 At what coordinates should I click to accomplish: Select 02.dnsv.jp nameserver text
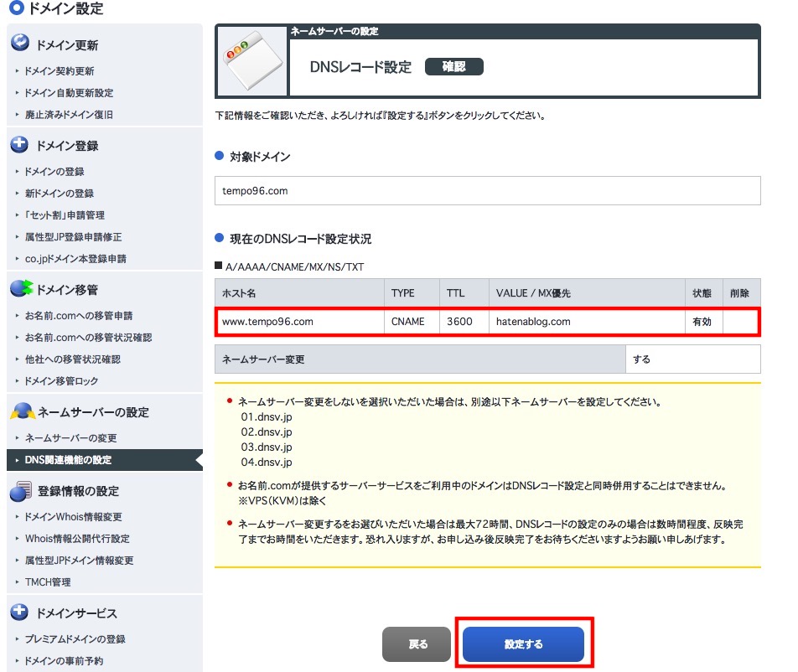[x=267, y=432]
